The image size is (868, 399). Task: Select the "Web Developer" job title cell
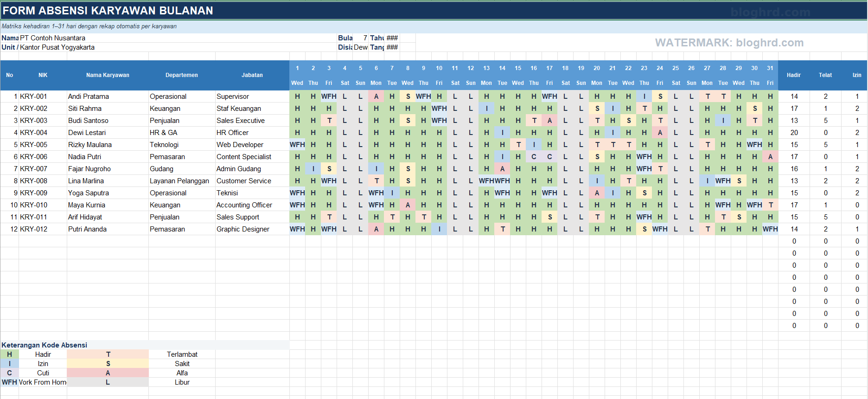252,145
